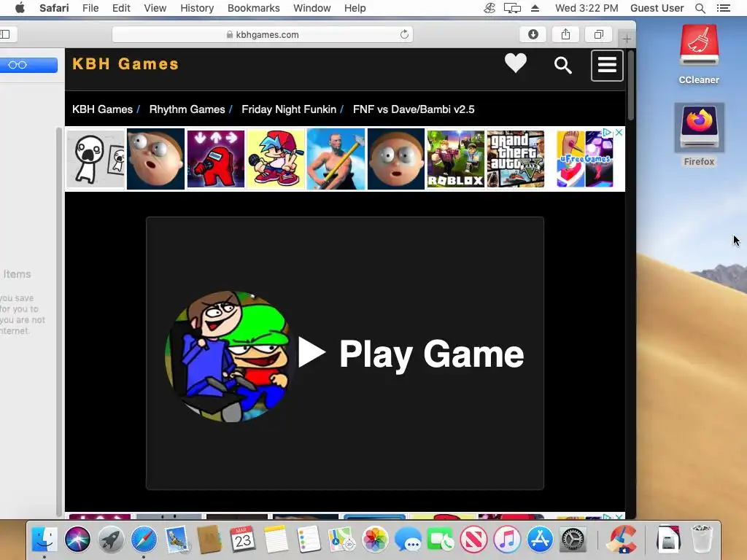The width and height of the screenshot is (747, 560).
Task: Open the KBH Games search magnifier
Action: coord(562,65)
